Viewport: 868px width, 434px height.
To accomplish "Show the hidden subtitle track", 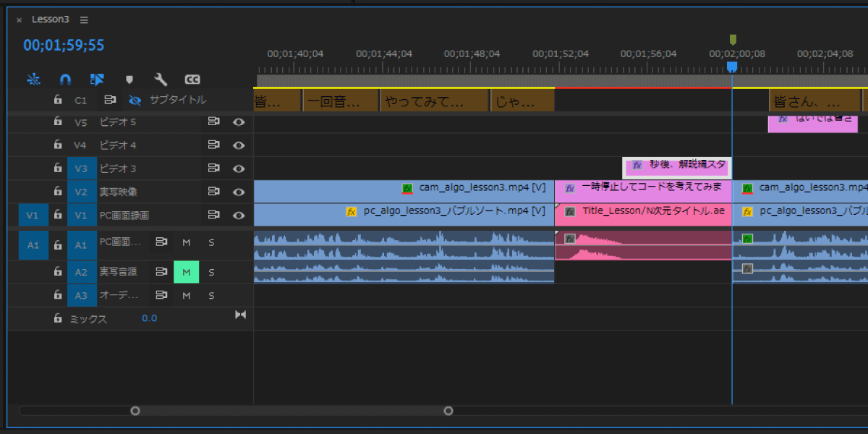I will (x=135, y=100).
